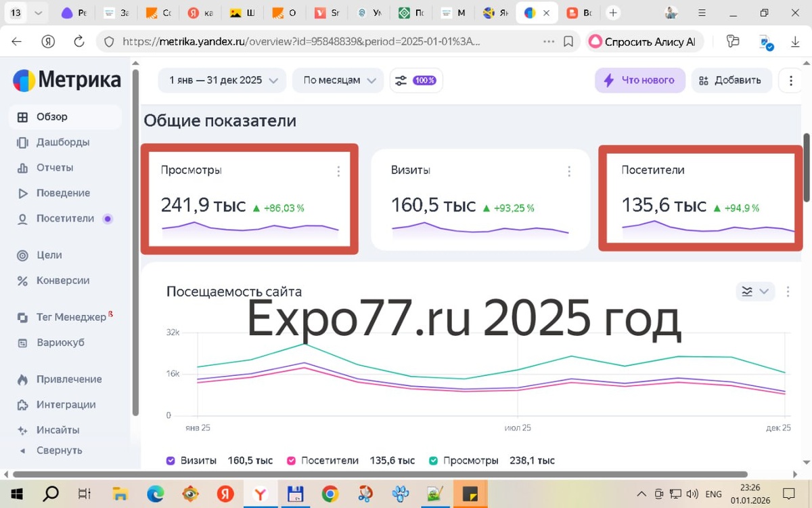Screen dimensions: 812x508
Task: Click the Вариокуб sidebar icon
Action: (23, 343)
